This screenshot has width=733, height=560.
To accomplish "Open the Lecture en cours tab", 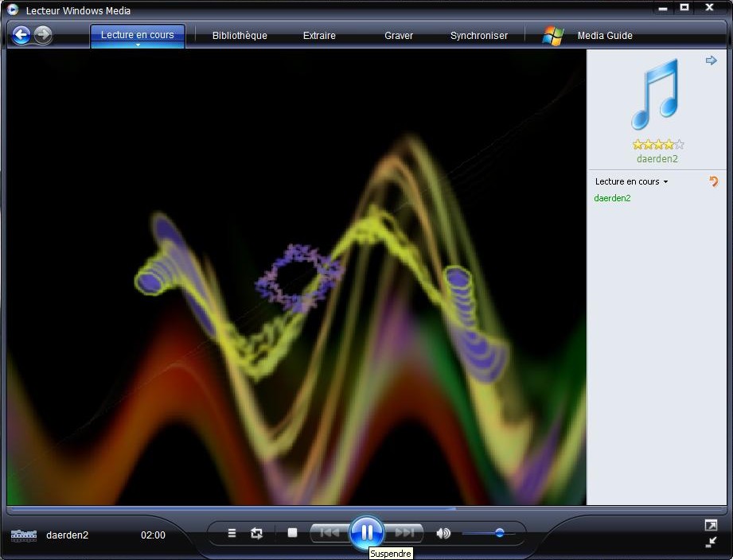I will (x=138, y=34).
